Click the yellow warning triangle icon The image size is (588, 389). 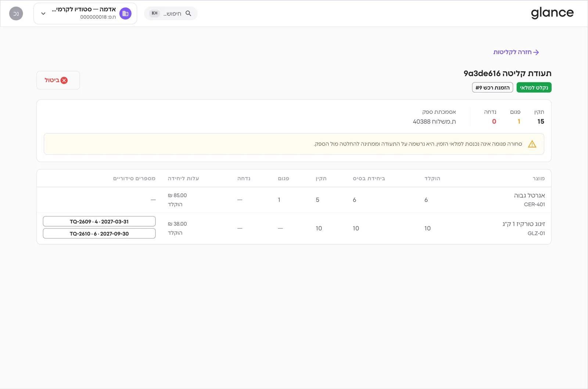(532, 144)
